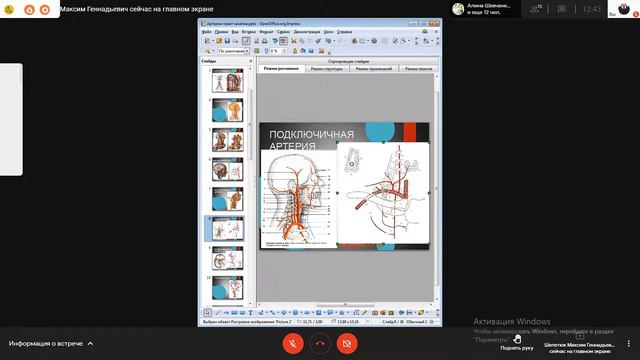The width and height of the screenshot is (640, 360).
Task: Select slide thumbnail 10 in slides panel
Action: [227, 288]
